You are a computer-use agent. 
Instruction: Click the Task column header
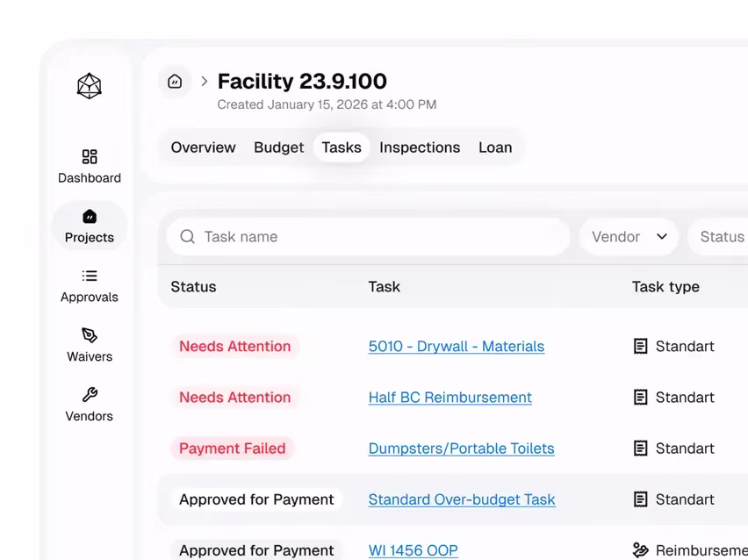384,287
